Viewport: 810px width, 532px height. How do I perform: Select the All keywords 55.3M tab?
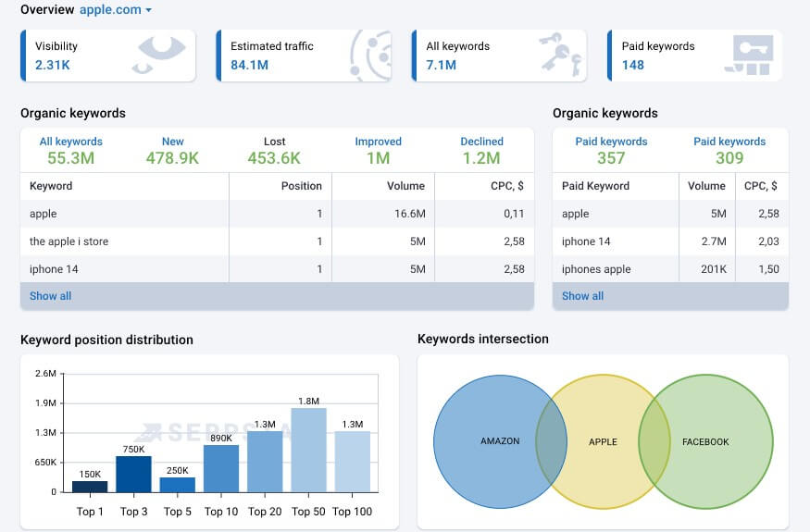point(70,150)
